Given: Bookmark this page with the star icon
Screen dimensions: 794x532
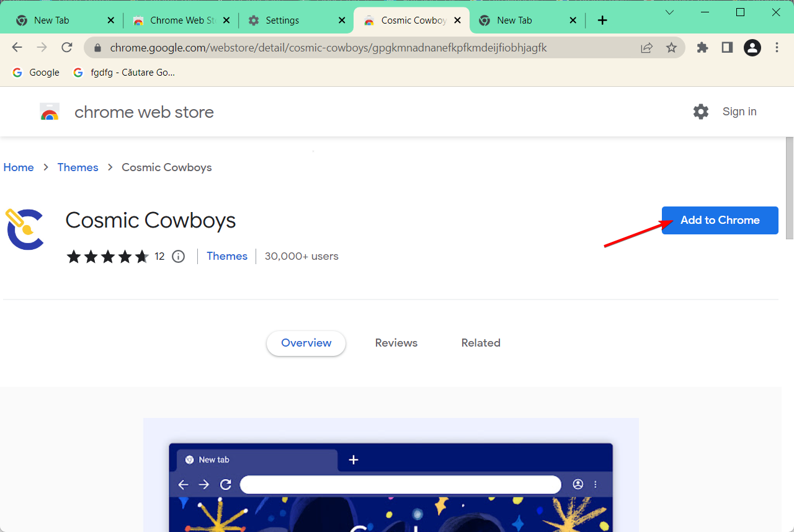Looking at the screenshot, I should point(671,48).
